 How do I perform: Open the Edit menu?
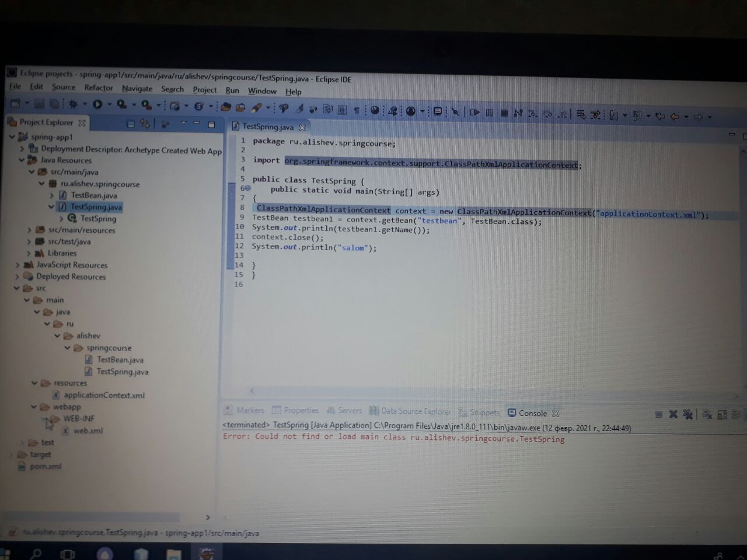click(x=37, y=86)
